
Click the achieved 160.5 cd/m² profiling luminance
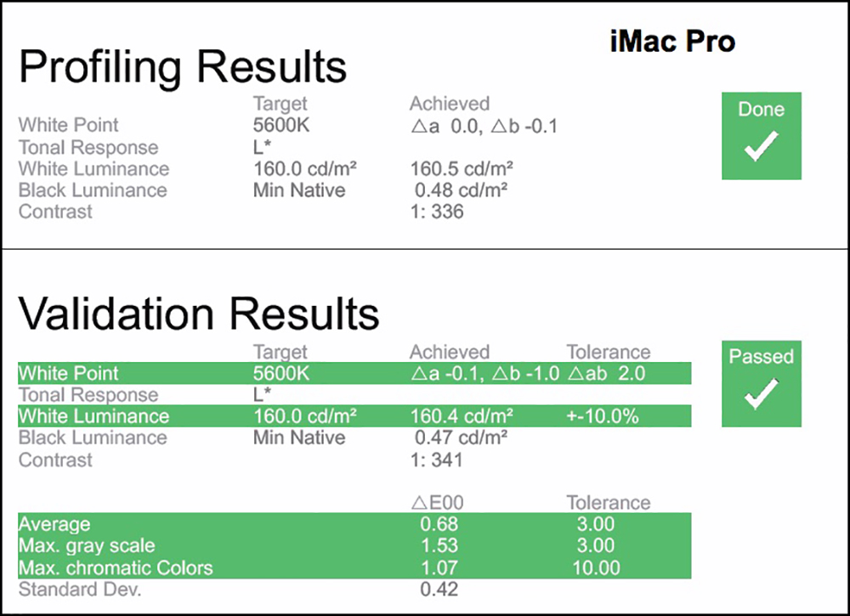[x=462, y=168]
